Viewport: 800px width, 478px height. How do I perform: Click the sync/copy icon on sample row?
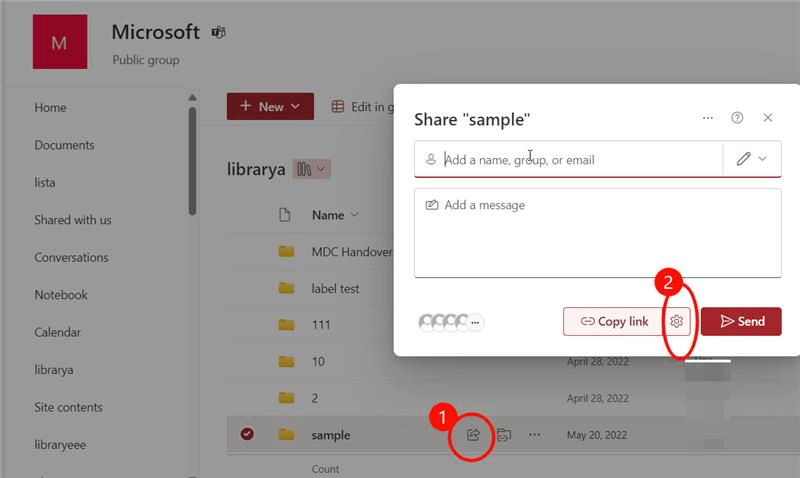(x=504, y=435)
